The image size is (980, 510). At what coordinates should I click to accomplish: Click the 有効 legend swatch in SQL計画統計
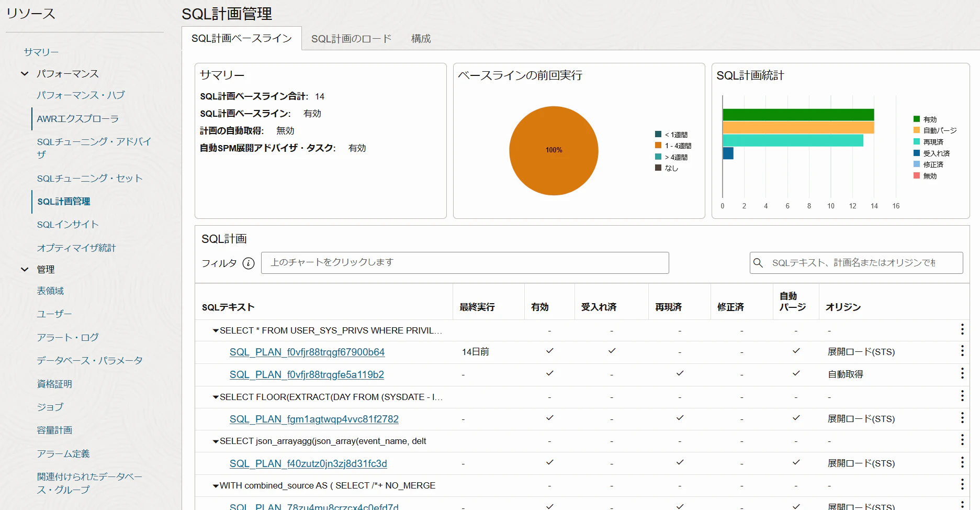tap(917, 119)
